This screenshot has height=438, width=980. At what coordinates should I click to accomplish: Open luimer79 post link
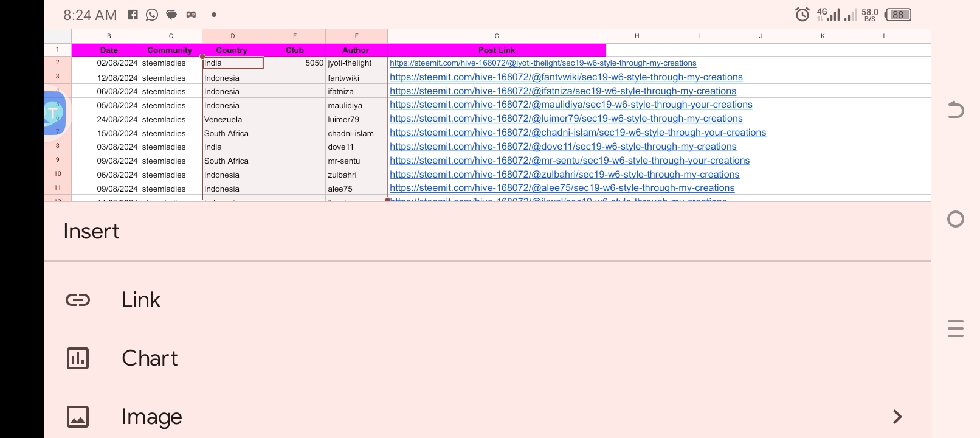coord(566,119)
